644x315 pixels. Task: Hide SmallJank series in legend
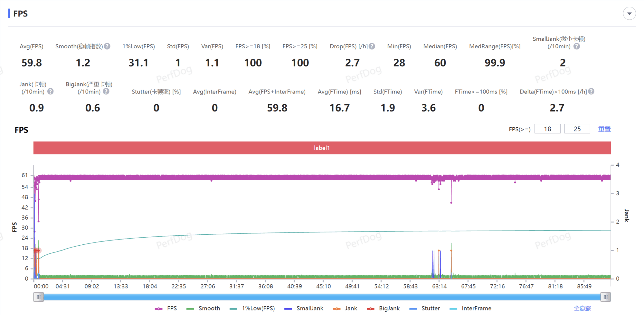pyautogui.click(x=304, y=309)
